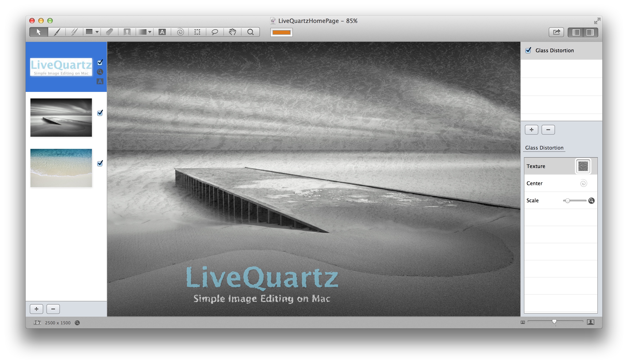628x364 pixels.
Task: Click the 2500 x 1500 dimensions text
Action: [x=58, y=323]
